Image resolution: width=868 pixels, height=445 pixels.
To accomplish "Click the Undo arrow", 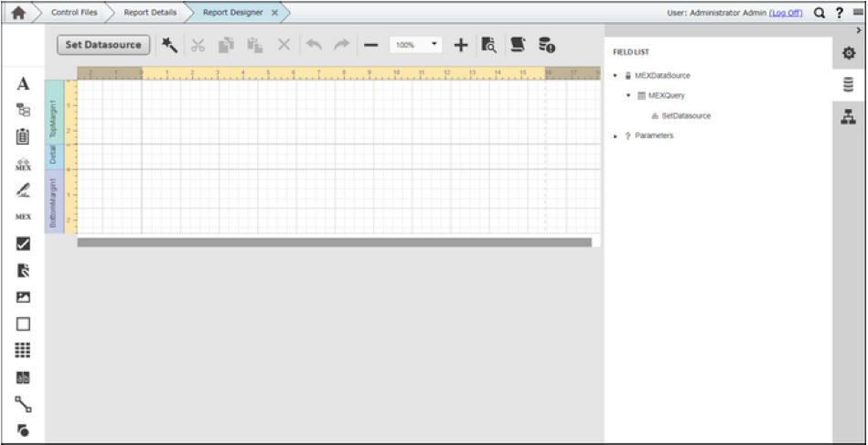I will coord(314,46).
